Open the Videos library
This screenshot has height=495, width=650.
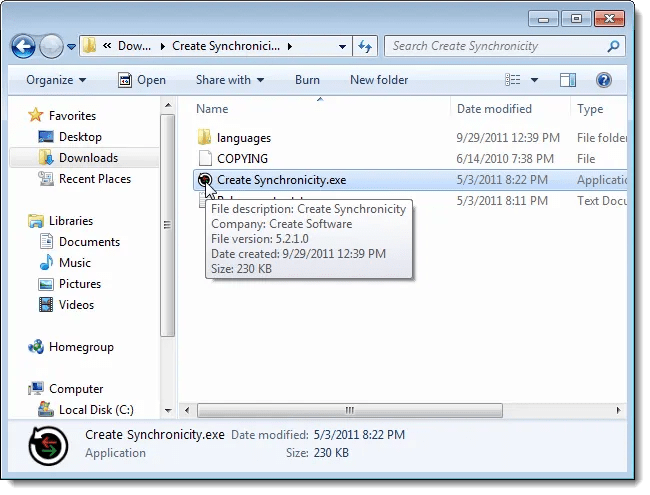pyautogui.click(x=76, y=305)
